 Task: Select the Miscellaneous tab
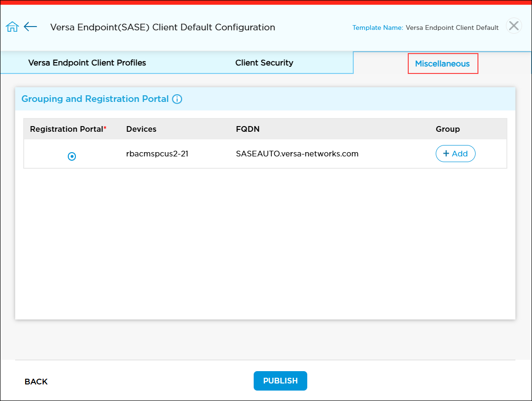click(442, 64)
